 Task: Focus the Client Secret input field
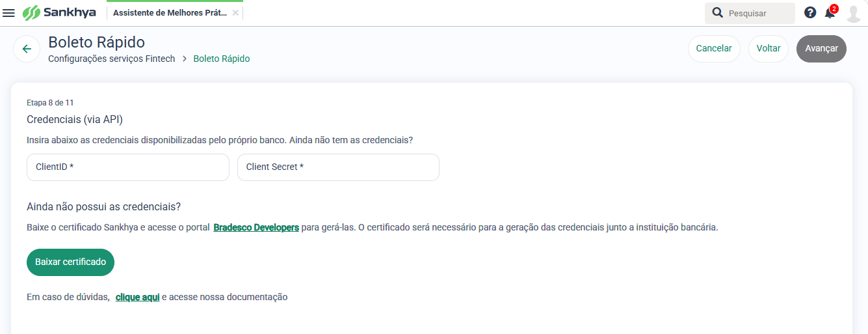click(338, 167)
